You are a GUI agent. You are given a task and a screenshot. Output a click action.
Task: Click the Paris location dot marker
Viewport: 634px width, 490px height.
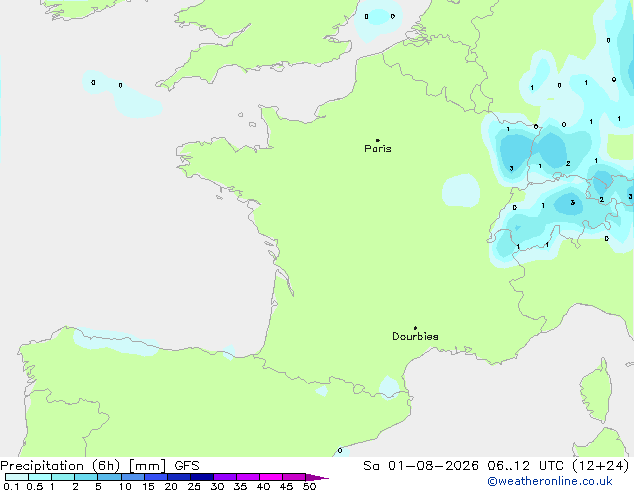(378, 140)
